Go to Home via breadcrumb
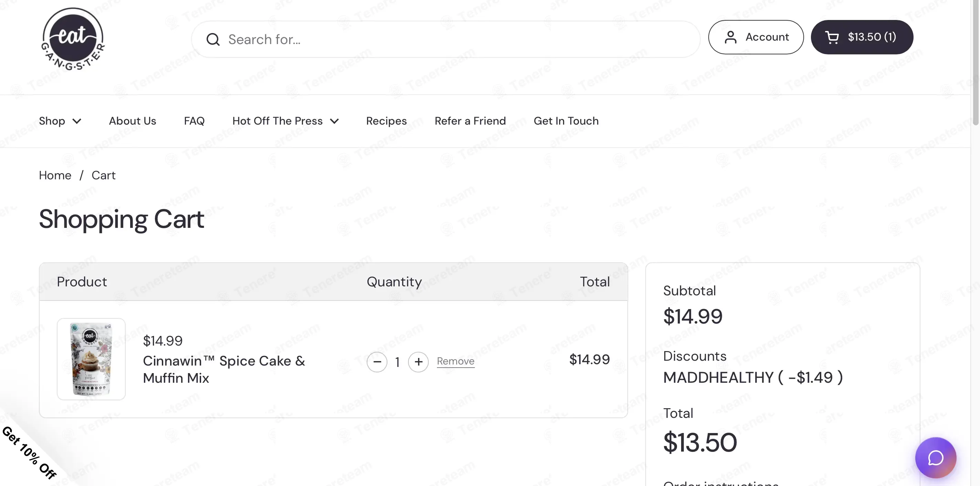This screenshot has height=486, width=980. (55, 175)
